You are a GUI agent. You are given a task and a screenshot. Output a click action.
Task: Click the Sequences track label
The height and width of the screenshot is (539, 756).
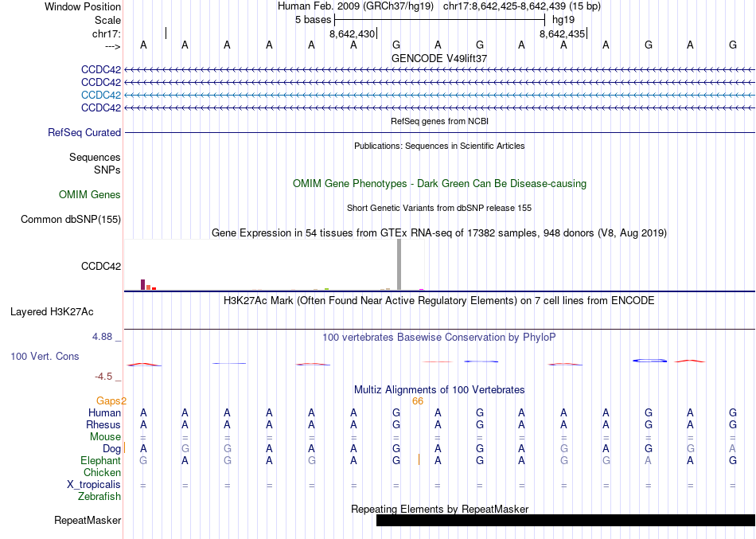[95, 158]
